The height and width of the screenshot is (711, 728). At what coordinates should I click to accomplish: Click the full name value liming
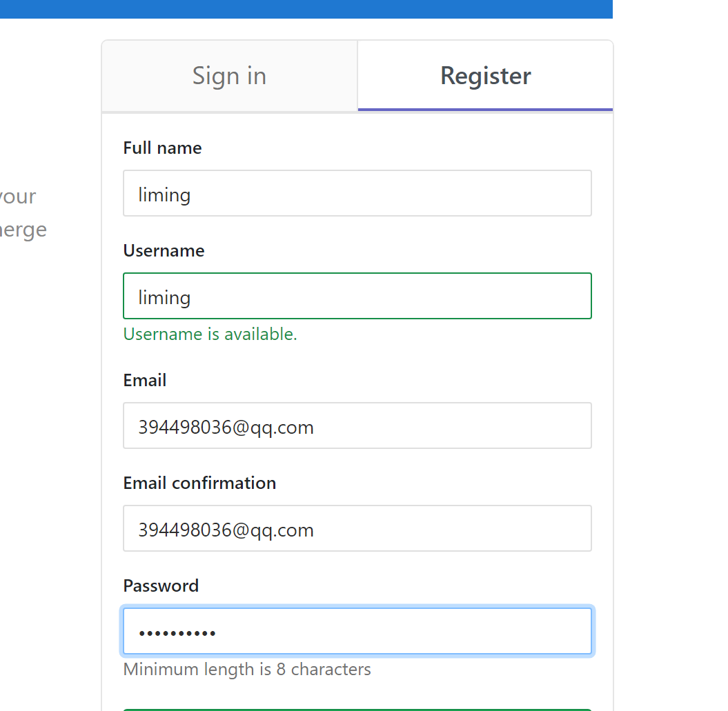pos(165,194)
